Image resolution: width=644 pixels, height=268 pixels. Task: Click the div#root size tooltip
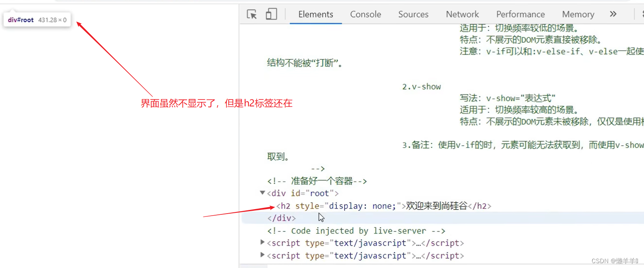coord(37,20)
